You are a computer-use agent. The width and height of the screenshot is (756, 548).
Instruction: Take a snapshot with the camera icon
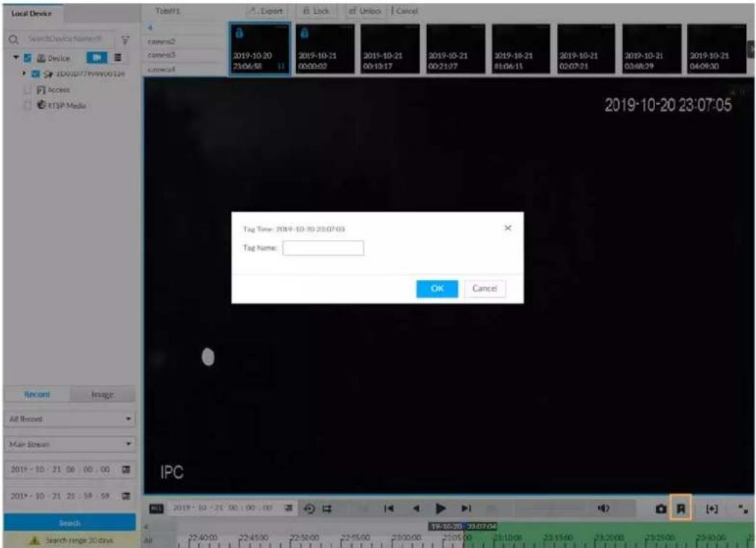pos(660,509)
